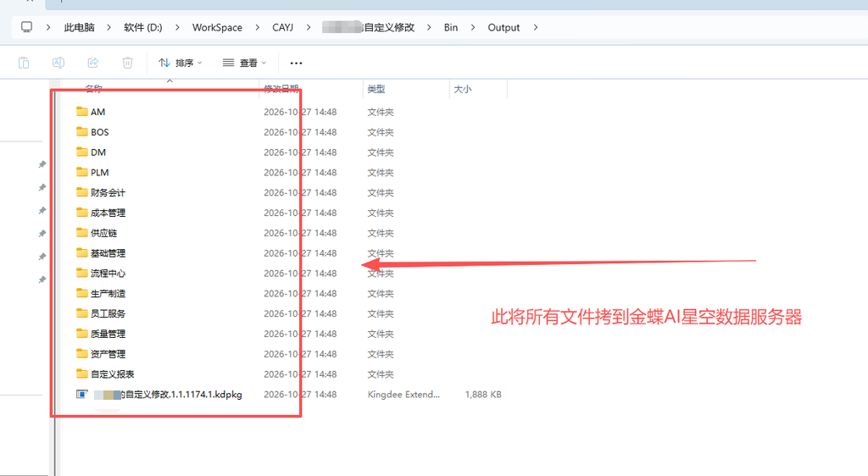Click the BOS folder name
Image resolution: width=868 pixels, height=476 pixels.
point(100,132)
